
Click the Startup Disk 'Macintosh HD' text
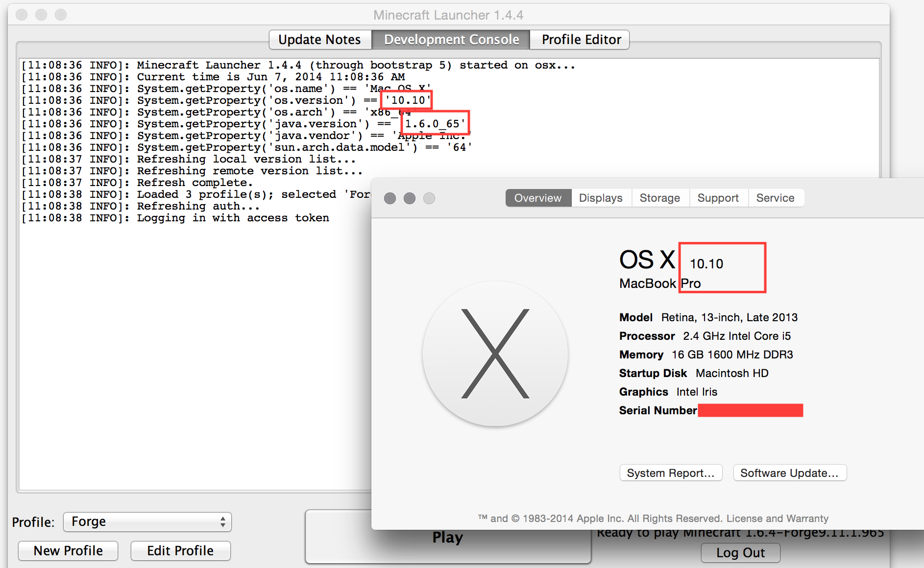pyautogui.click(x=694, y=373)
